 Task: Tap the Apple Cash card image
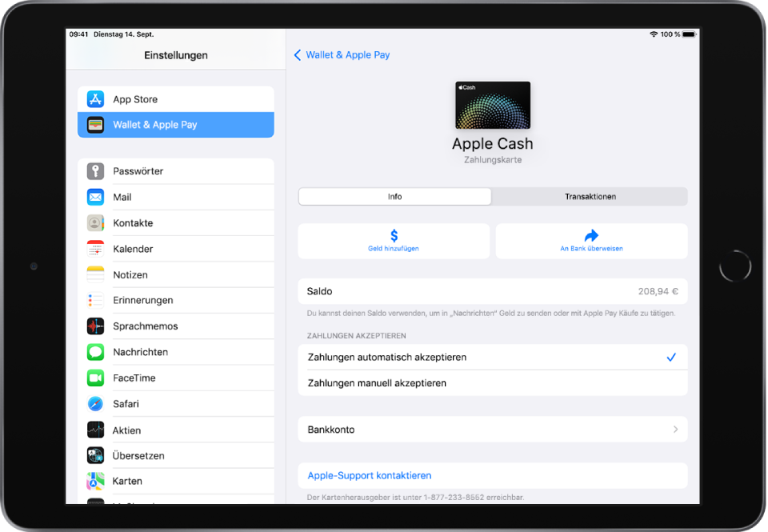coord(493,106)
